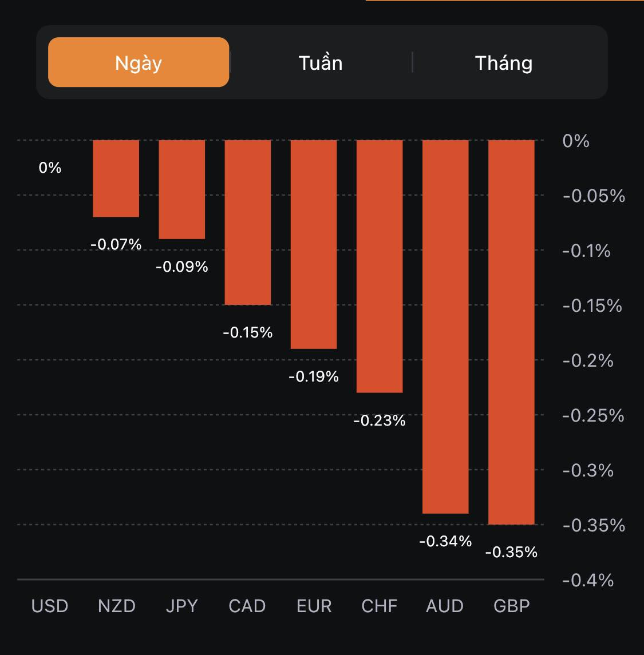Tap the JPY red bar

182,189
